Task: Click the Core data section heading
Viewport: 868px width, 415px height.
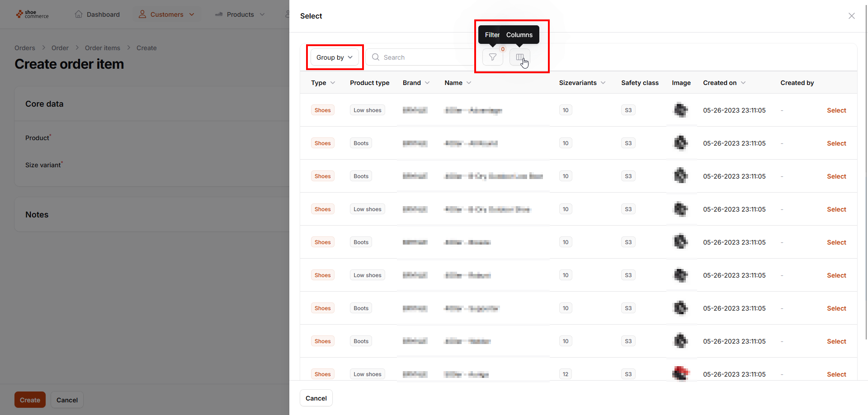Action: tap(44, 104)
